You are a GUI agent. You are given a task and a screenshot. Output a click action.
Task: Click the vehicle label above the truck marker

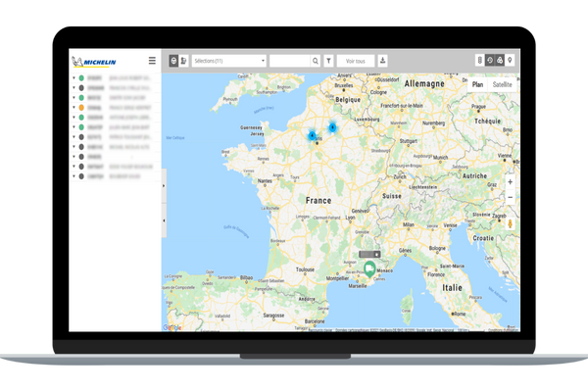[x=369, y=255]
